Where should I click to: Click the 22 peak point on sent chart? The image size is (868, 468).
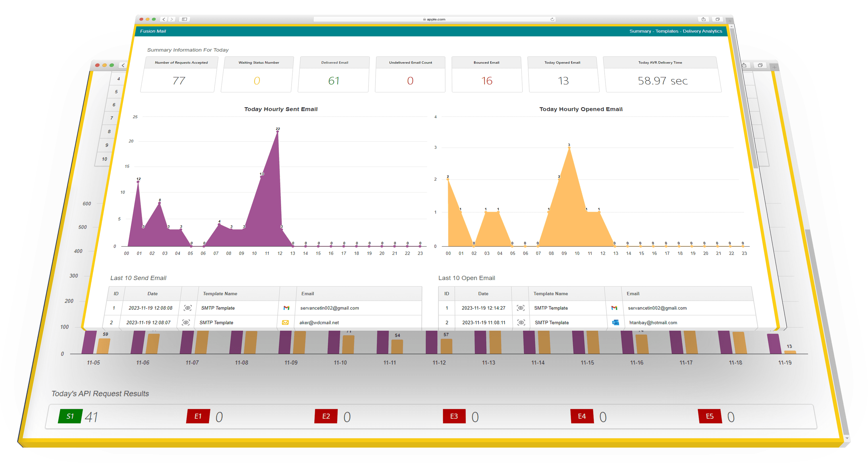[277, 132]
